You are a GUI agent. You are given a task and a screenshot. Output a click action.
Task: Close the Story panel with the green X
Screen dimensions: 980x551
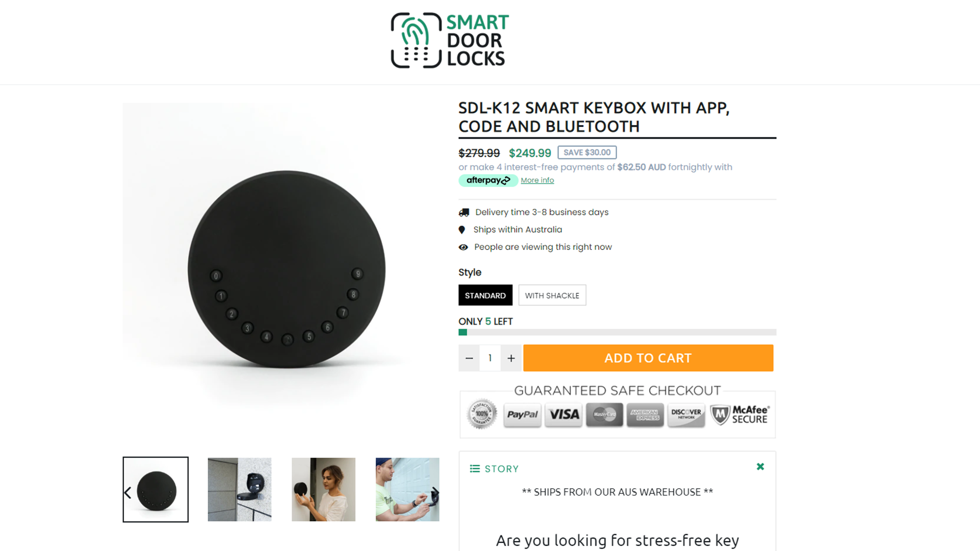(x=760, y=467)
